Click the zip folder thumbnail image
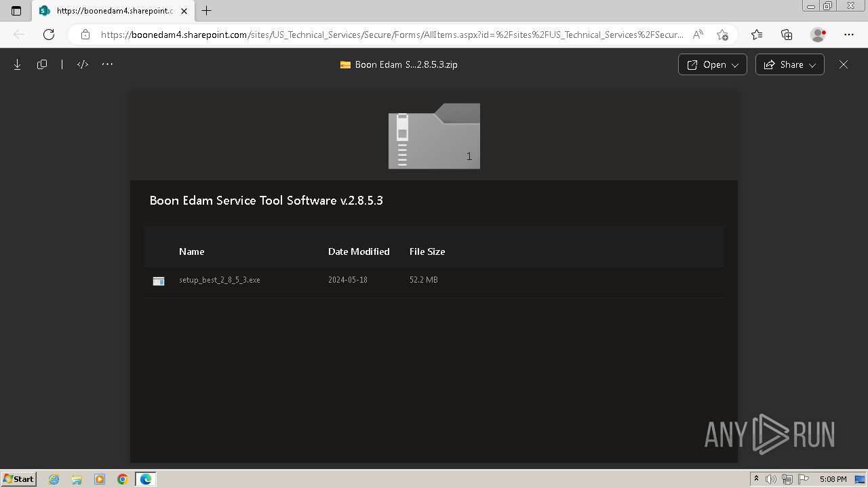This screenshot has height=488, width=868. pyautogui.click(x=434, y=136)
